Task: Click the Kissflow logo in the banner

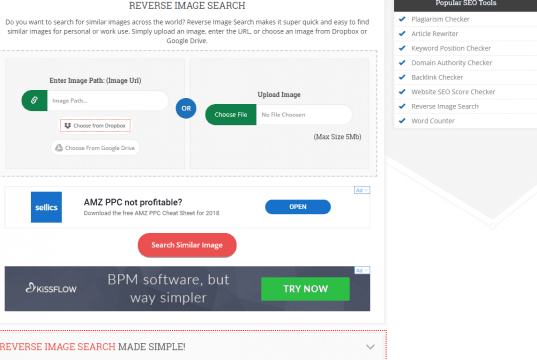Action: click(x=51, y=288)
